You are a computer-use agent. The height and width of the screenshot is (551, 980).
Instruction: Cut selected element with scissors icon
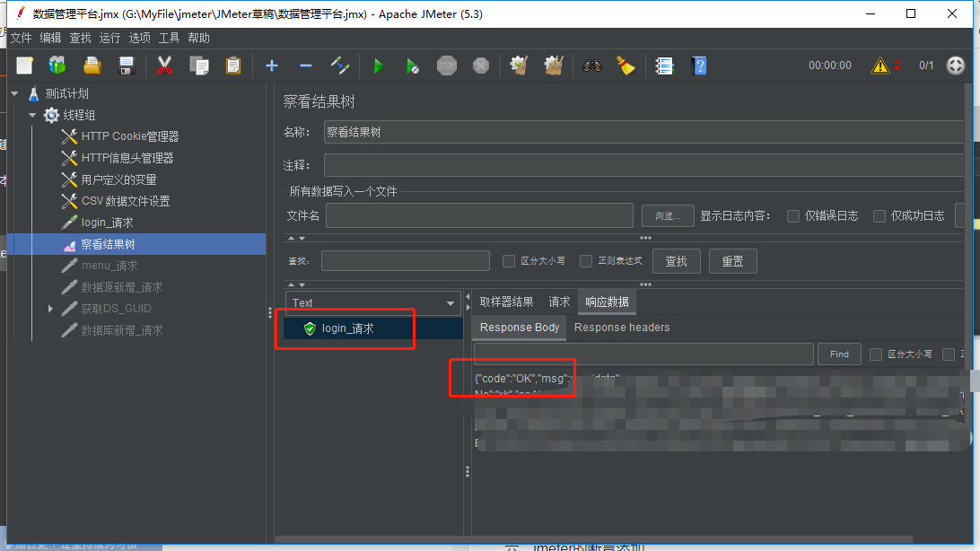click(164, 66)
